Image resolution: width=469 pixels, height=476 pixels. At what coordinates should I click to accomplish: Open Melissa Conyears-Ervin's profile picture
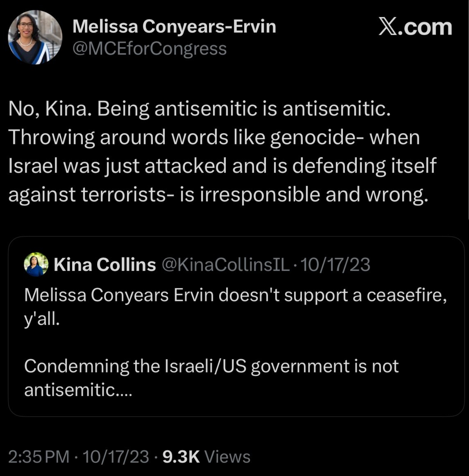pos(35,37)
